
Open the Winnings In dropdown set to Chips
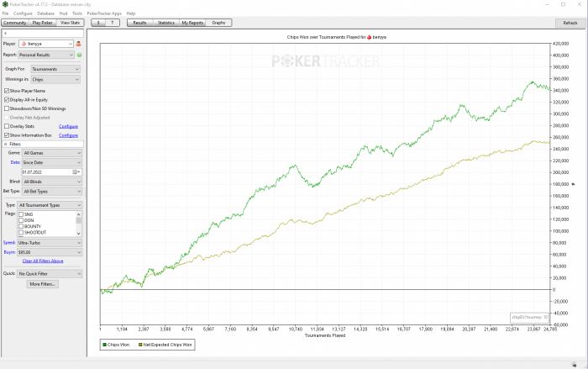[55, 80]
